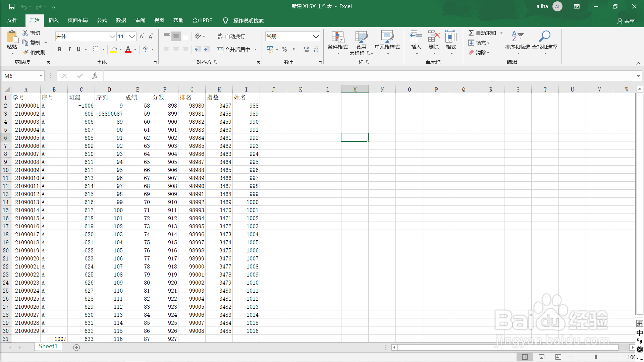Toggle Wrap Text option
This screenshot has height=362, width=644.
coord(231,36)
